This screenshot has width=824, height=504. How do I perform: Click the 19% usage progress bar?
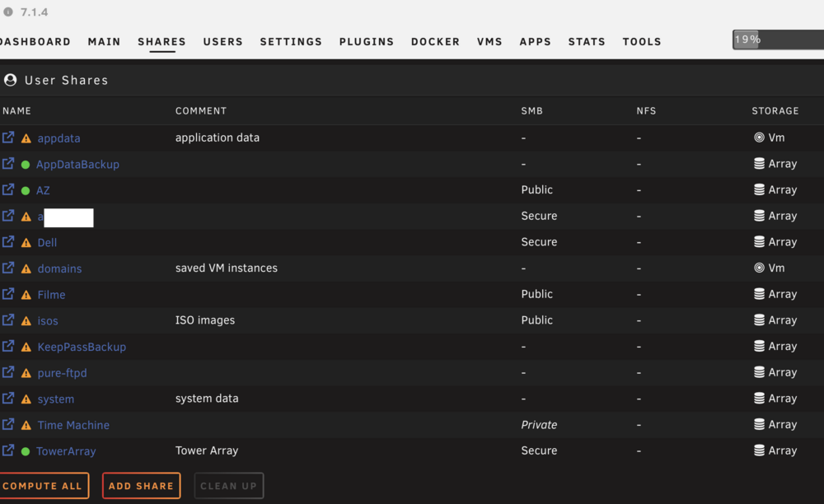coord(779,40)
